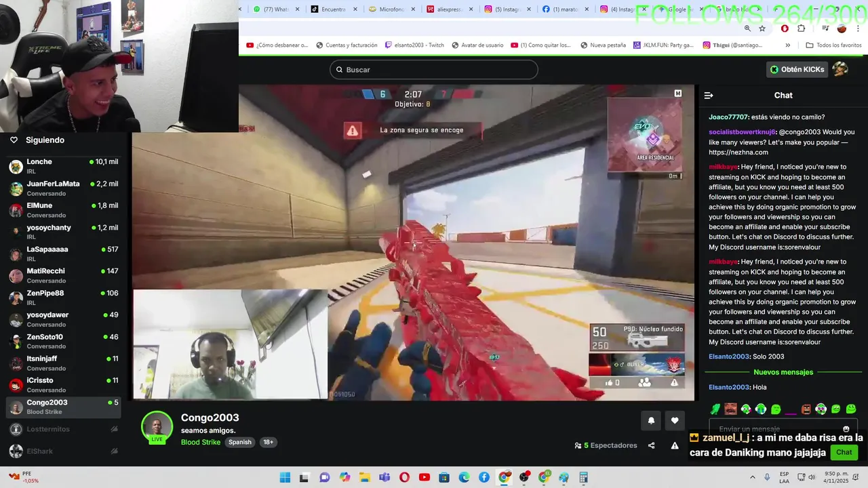Open Congo2003's live profile avatar

[157, 428]
